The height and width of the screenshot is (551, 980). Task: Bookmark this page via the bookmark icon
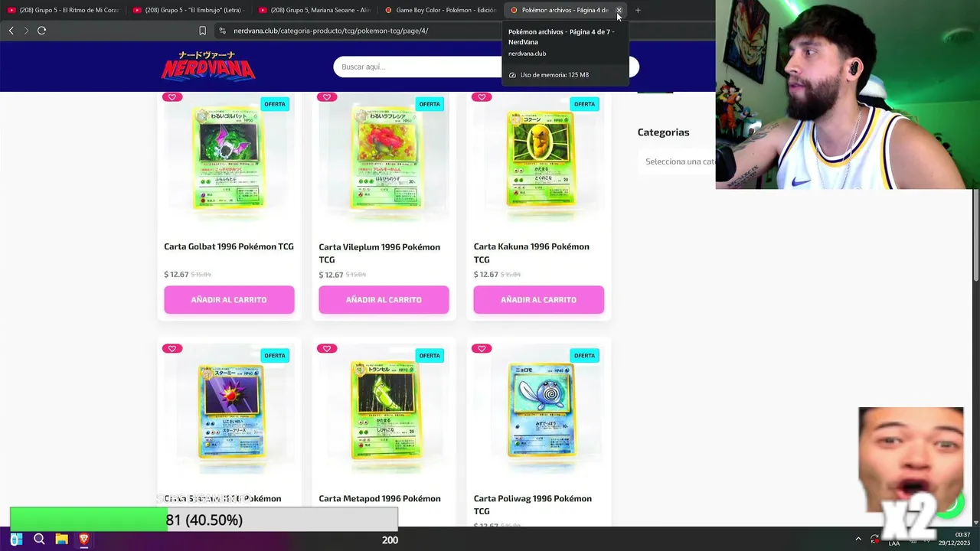[x=202, y=31]
